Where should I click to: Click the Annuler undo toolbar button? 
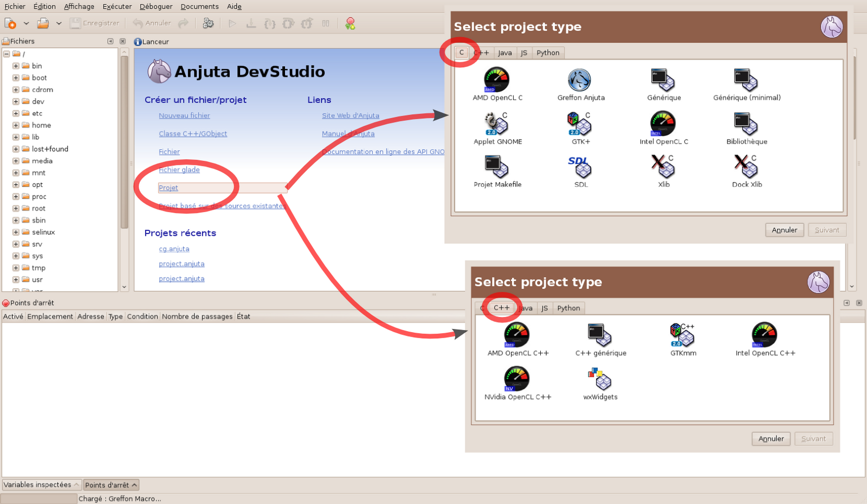(152, 23)
